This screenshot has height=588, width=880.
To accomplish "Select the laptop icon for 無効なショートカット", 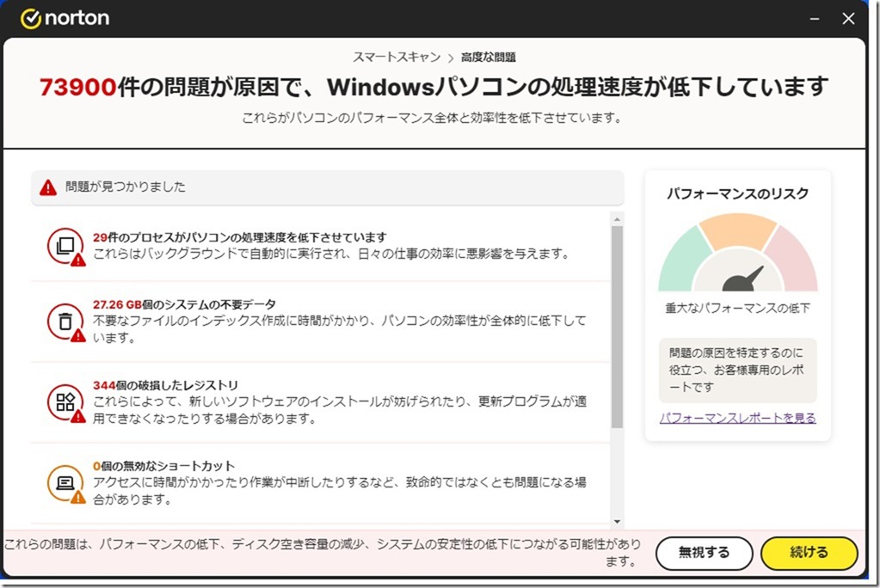I will [65, 483].
